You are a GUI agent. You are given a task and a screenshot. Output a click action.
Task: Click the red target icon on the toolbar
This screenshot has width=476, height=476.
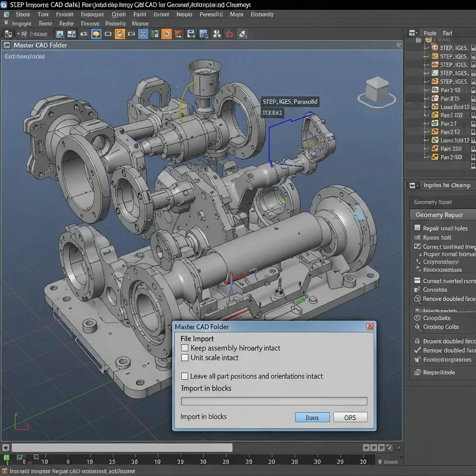point(228,33)
